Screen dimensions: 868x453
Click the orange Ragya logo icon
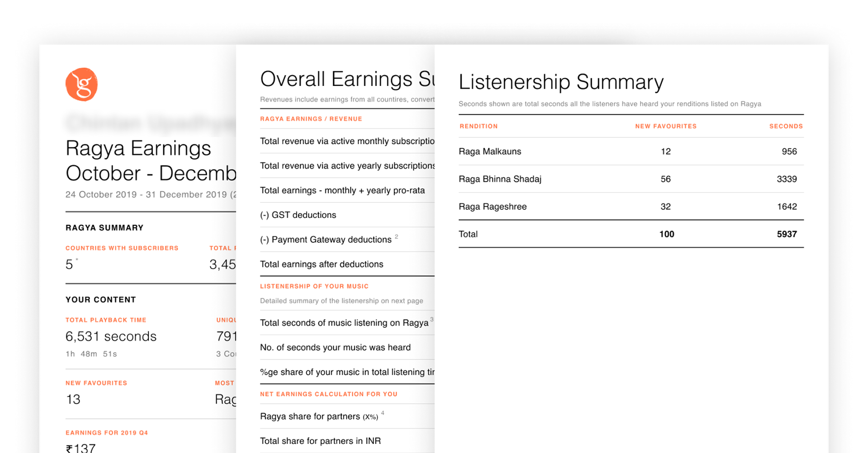pyautogui.click(x=81, y=85)
